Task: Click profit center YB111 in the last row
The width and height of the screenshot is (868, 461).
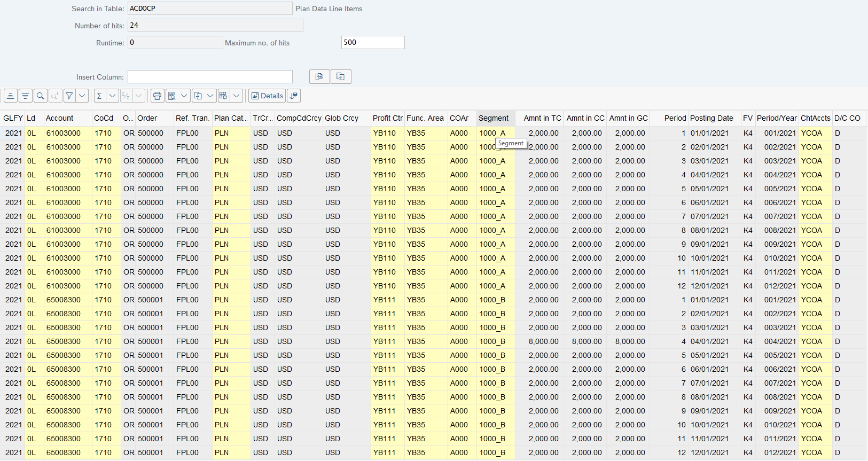Action: click(385, 452)
